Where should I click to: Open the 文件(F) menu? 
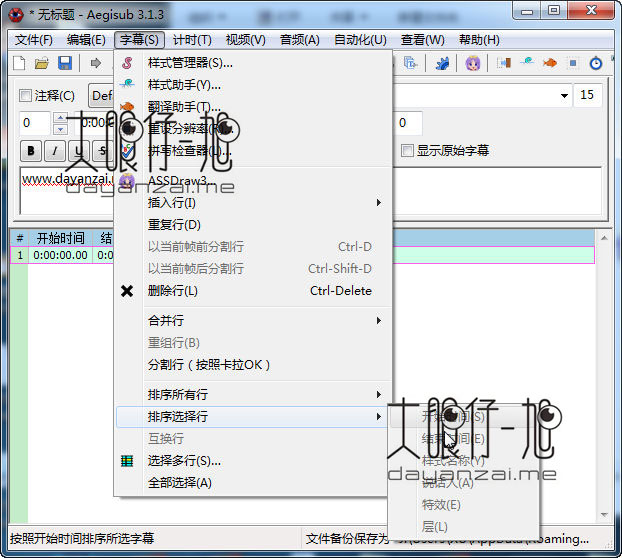coord(34,40)
